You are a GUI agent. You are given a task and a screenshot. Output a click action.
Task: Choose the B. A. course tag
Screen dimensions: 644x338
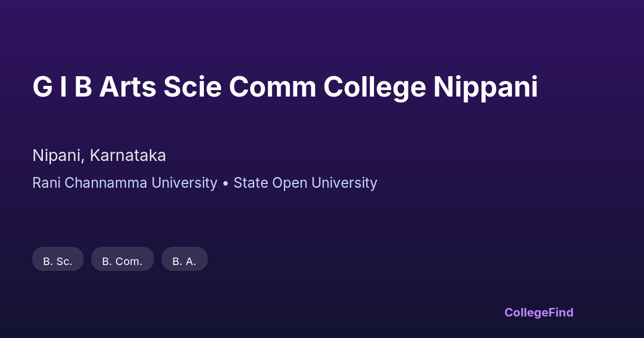click(184, 261)
